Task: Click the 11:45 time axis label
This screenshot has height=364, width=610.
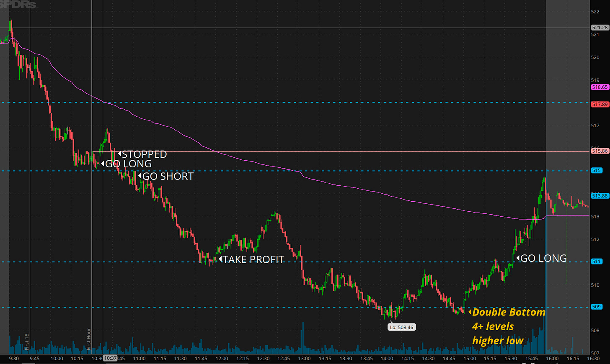Action: coord(201,359)
